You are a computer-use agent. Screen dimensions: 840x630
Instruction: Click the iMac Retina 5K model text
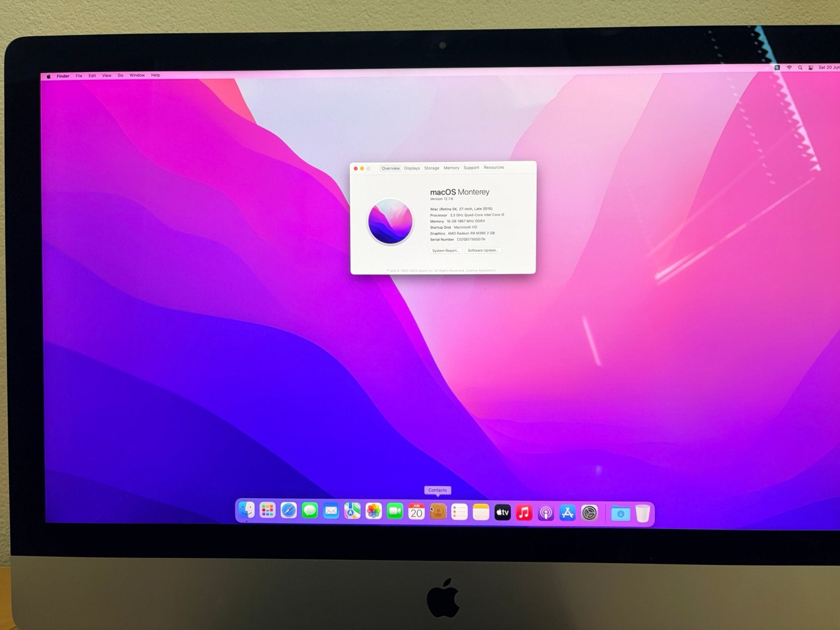(x=461, y=209)
